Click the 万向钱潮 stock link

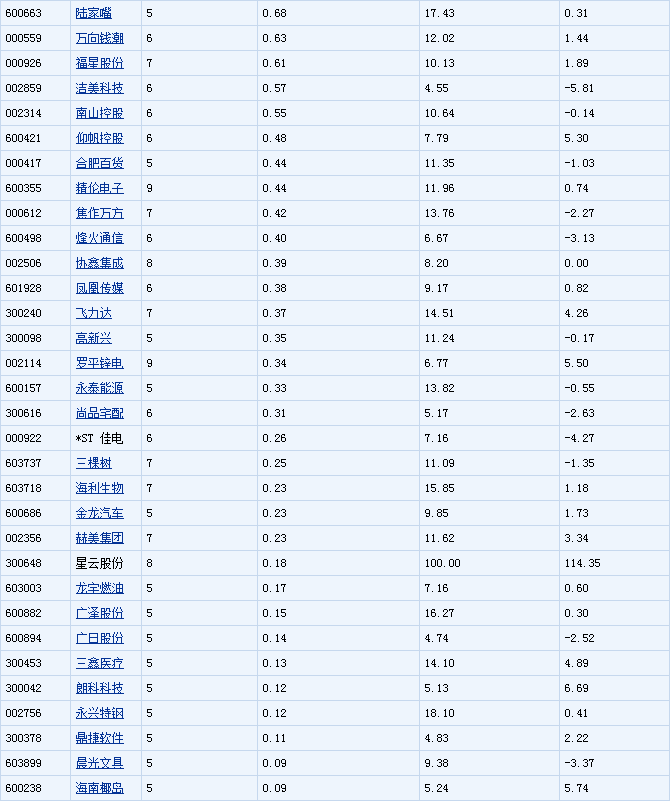[100, 38]
